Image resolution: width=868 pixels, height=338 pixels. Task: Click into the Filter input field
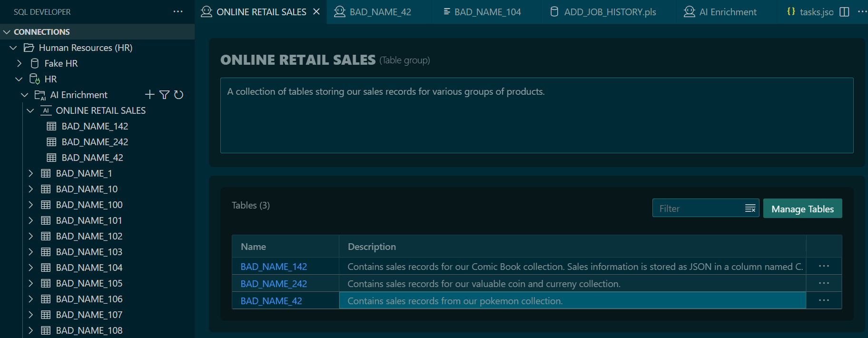coord(697,209)
